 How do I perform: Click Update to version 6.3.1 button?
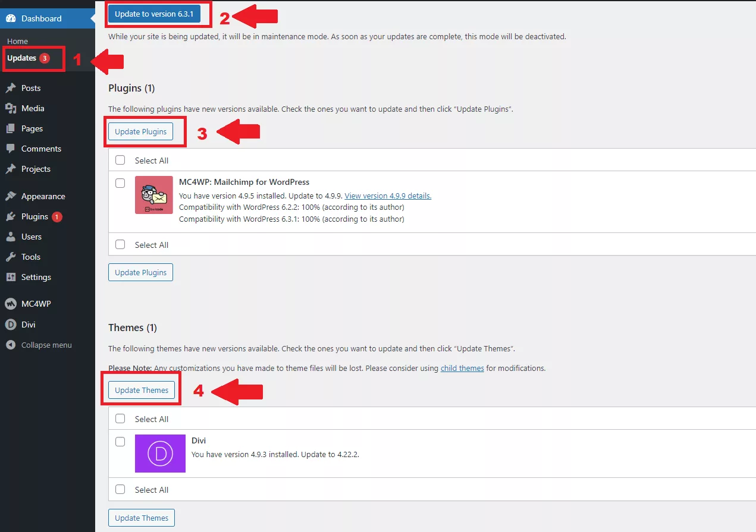click(x=154, y=14)
